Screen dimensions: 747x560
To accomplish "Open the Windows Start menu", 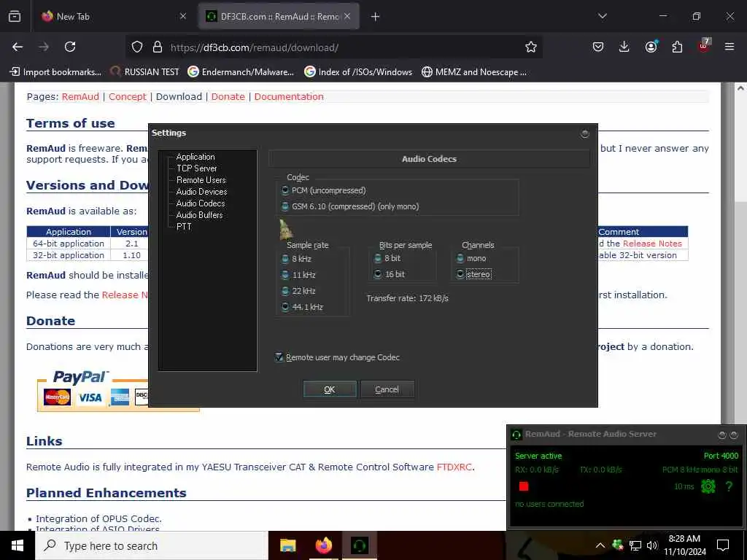I will point(18,545).
